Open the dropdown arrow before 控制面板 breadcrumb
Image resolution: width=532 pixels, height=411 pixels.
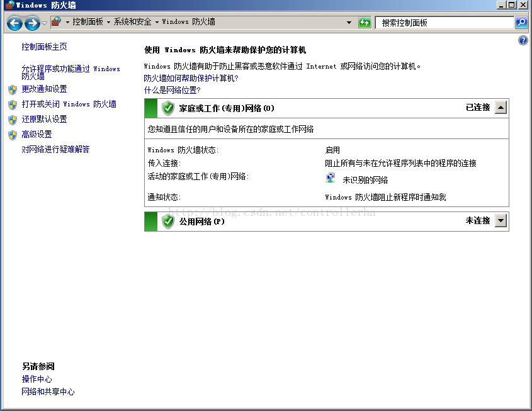[x=67, y=23]
